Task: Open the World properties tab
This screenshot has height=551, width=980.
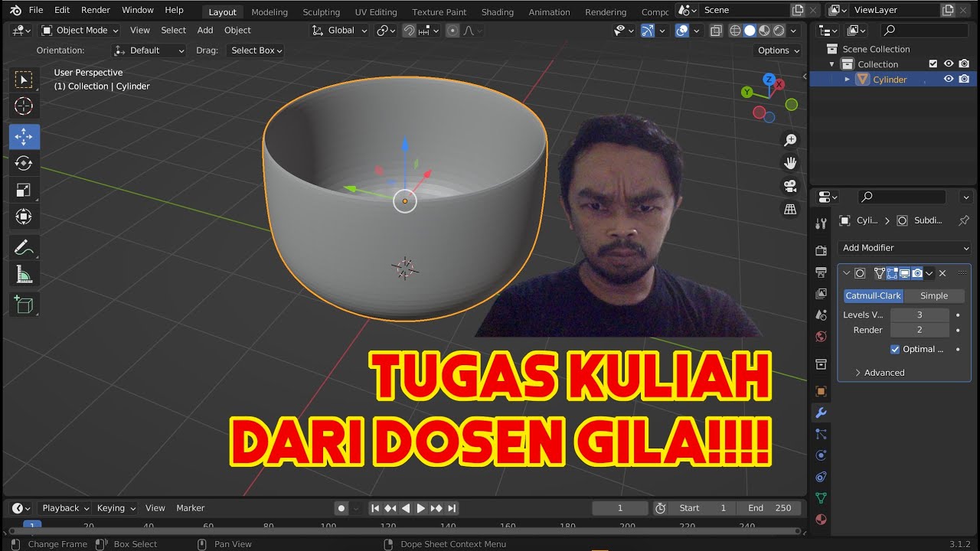Action: [821, 336]
